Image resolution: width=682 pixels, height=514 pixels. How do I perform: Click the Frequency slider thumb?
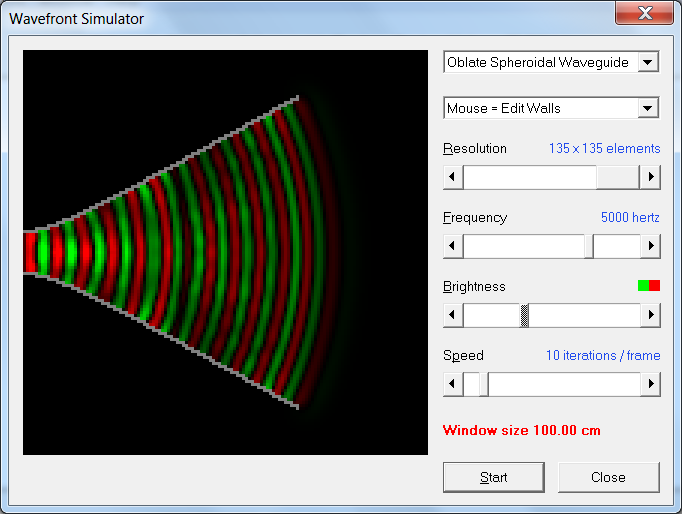(588, 246)
